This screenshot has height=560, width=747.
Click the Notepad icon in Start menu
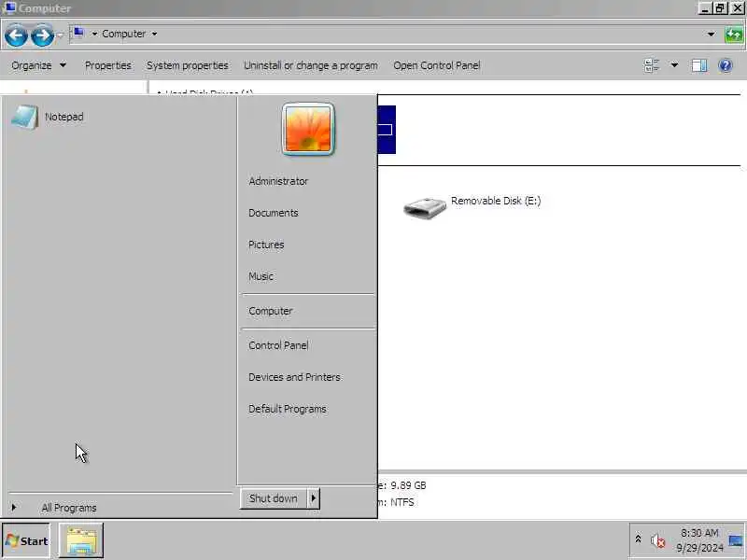(x=25, y=117)
